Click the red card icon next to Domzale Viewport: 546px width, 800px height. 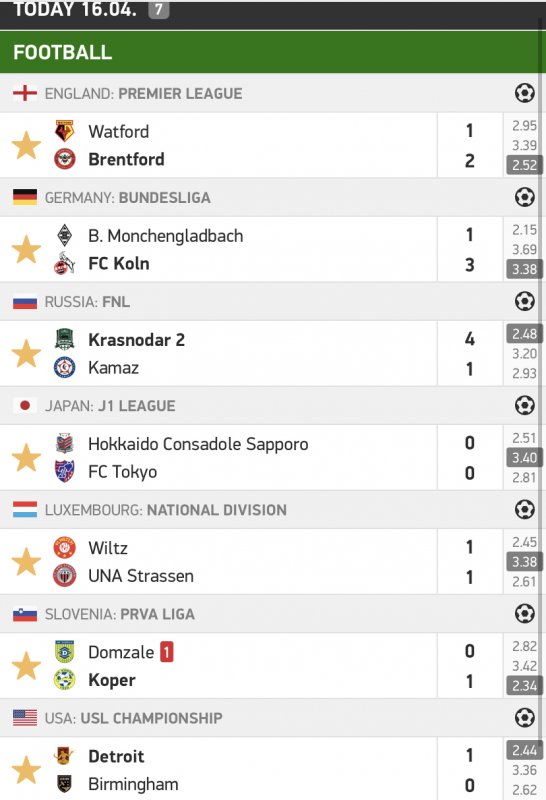point(167,652)
